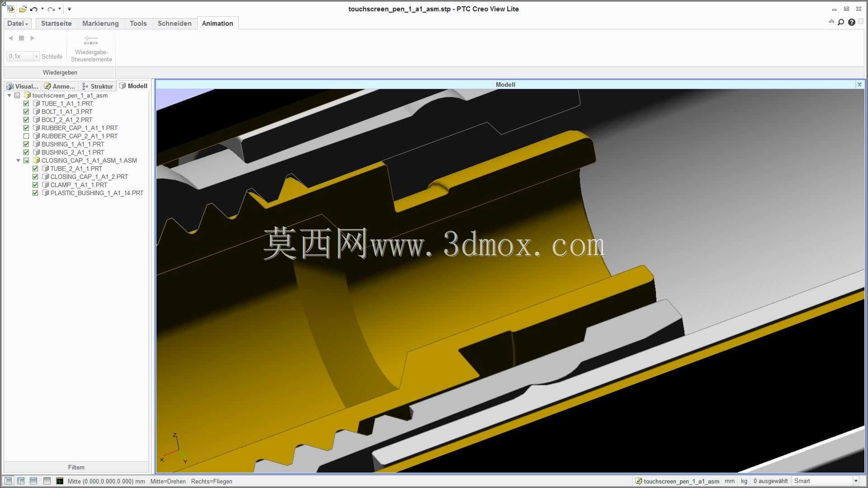
Task: Click the Schleife loop option
Action: tap(52, 56)
